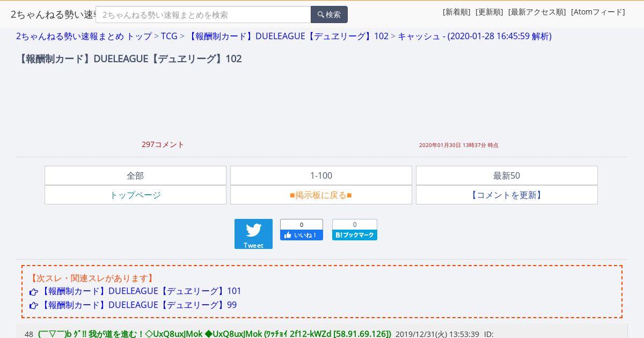Click the Facebook いいね! like button
The height and width of the screenshot is (338, 644).
click(302, 235)
